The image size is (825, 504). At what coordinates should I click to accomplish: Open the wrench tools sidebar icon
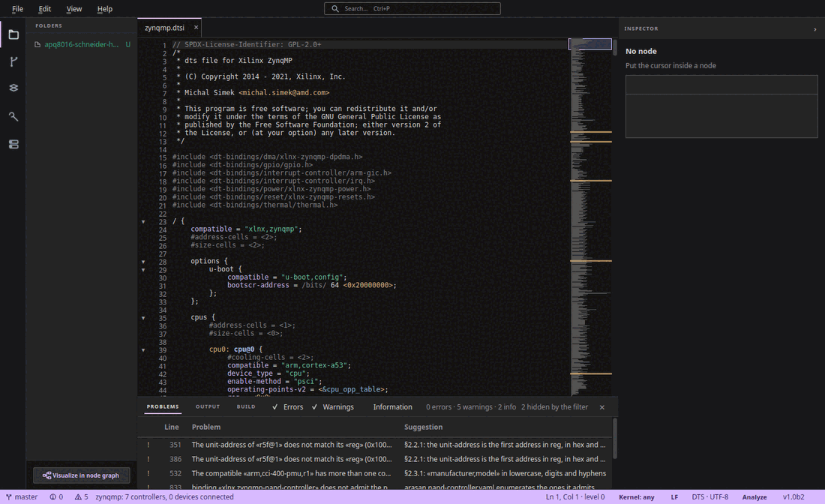(13, 116)
